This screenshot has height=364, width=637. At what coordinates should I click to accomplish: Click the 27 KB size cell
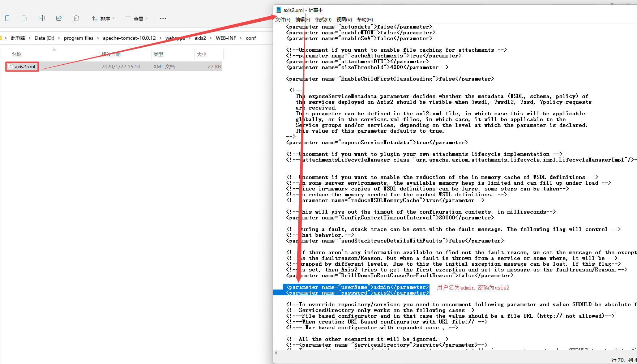(214, 67)
